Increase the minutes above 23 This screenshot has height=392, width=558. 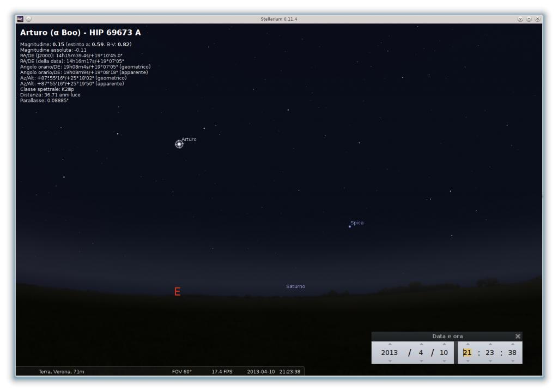[x=490, y=344]
